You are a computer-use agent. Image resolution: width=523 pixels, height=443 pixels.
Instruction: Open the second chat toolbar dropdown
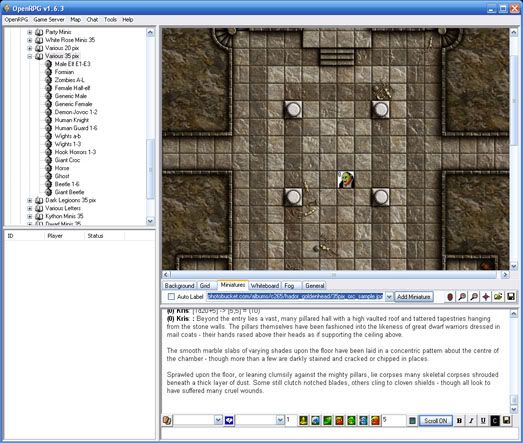[280, 420]
